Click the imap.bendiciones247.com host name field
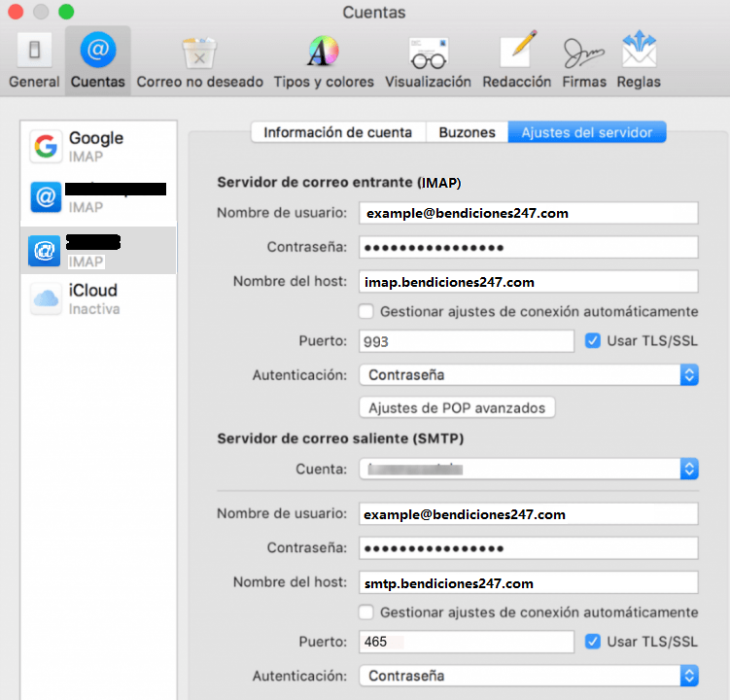This screenshot has width=730, height=700. (x=528, y=282)
